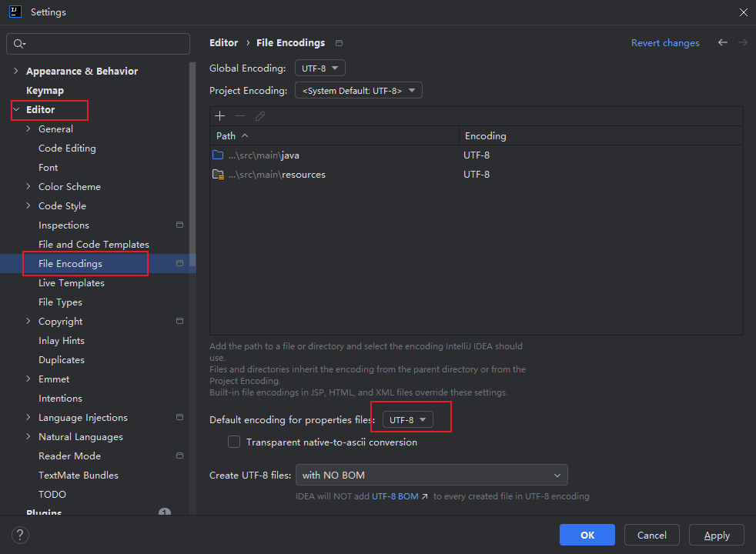Click the IntelliJ IDEA logo icon
Viewport: 756px width, 554px height.
pyautogui.click(x=15, y=12)
